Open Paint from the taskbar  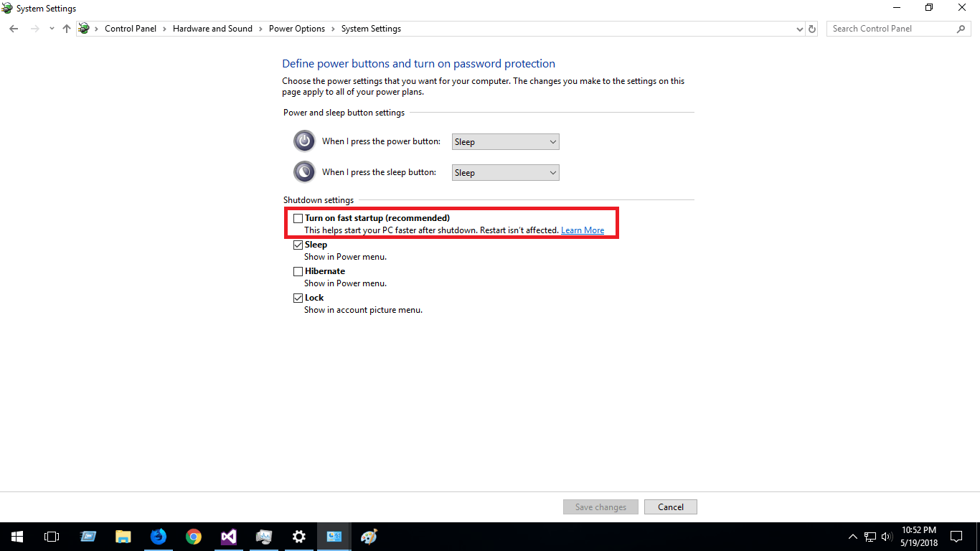[x=369, y=537]
